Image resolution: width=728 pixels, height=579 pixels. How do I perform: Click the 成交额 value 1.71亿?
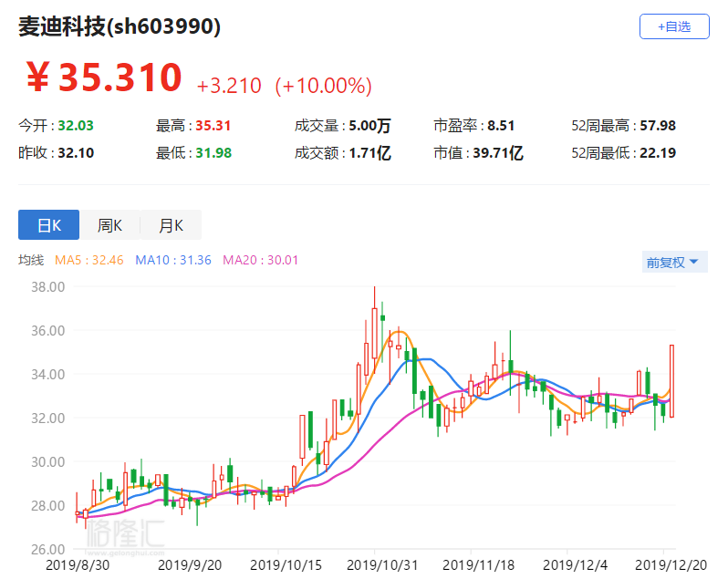pos(370,152)
